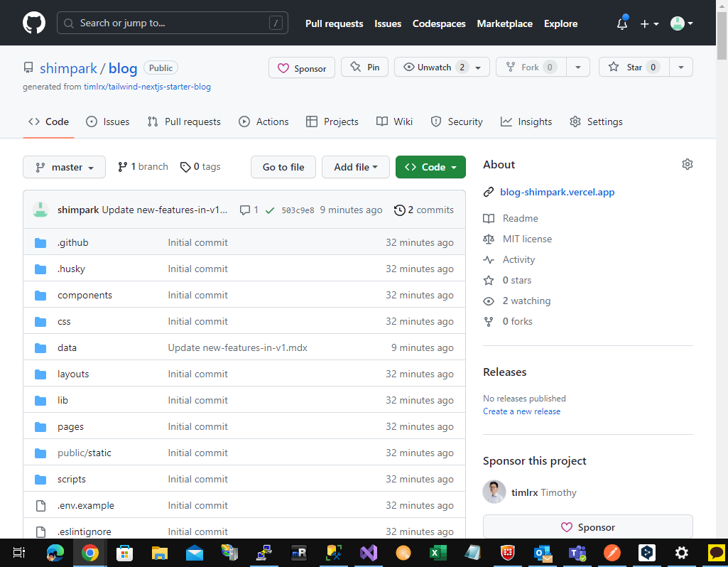Open Chrome from the taskbar
This screenshot has height=567, width=728.
click(90, 553)
